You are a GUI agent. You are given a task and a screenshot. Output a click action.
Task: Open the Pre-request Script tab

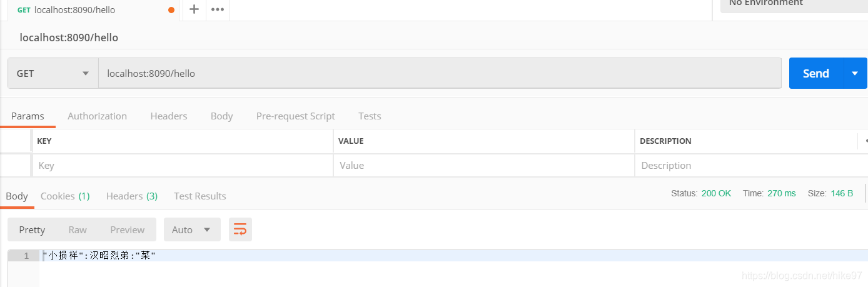point(296,116)
